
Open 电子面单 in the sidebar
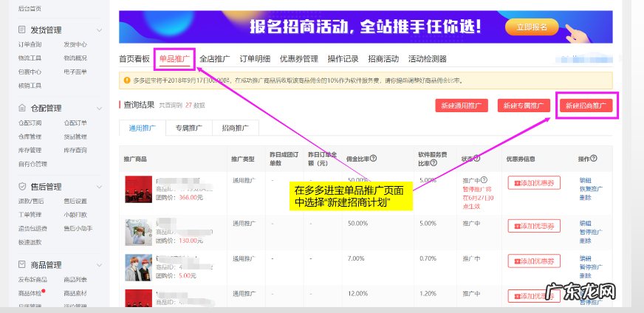pyautogui.click(x=75, y=72)
